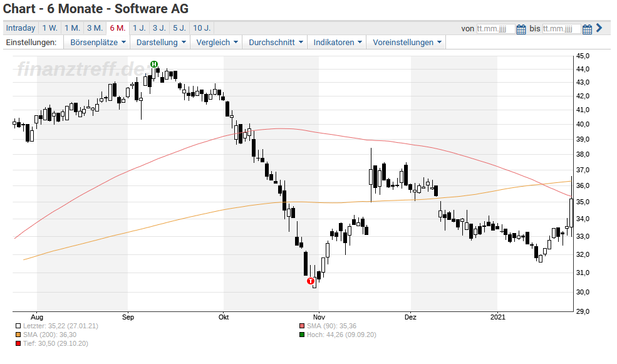Open the Voreinstellungen dropdown
This screenshot has height=364, width=617.
407,43
